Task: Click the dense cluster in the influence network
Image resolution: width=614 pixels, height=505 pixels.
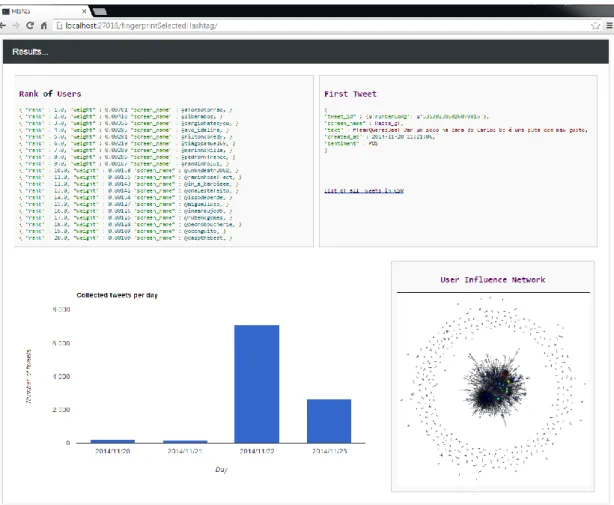Action: [494, 386]
